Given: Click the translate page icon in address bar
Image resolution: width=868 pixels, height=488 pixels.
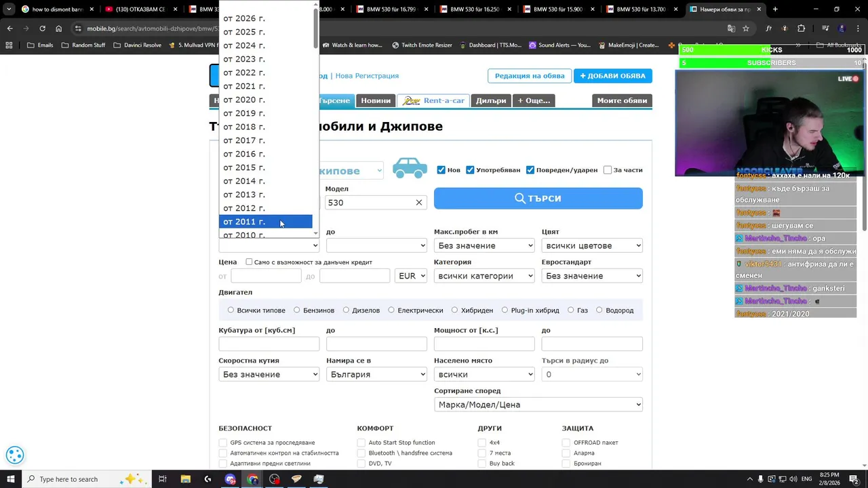Looking at the screenshot, I should click(x=731, y=28).
